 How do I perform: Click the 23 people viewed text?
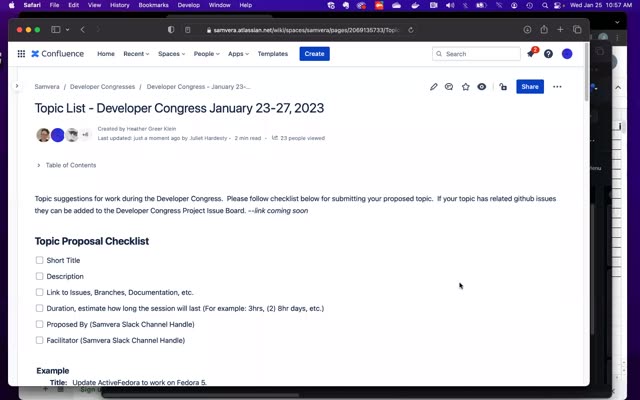tap(302, 138)
